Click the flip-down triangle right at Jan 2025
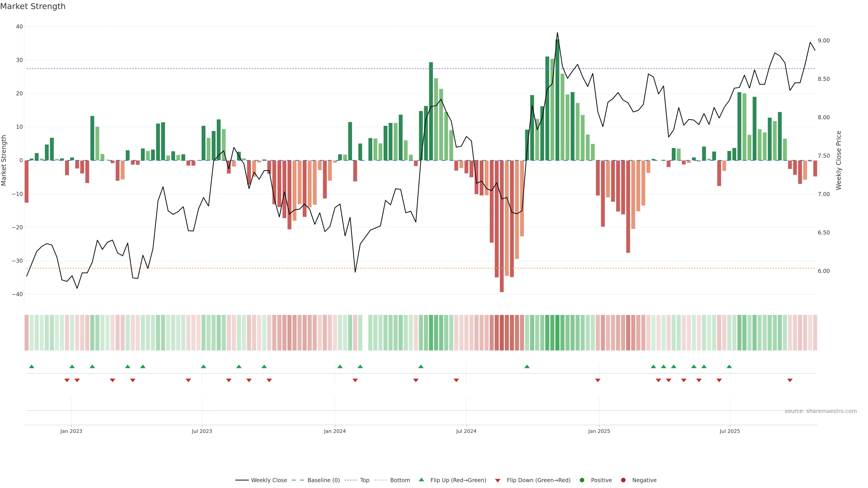868x488 pixels. click(598, 380)
